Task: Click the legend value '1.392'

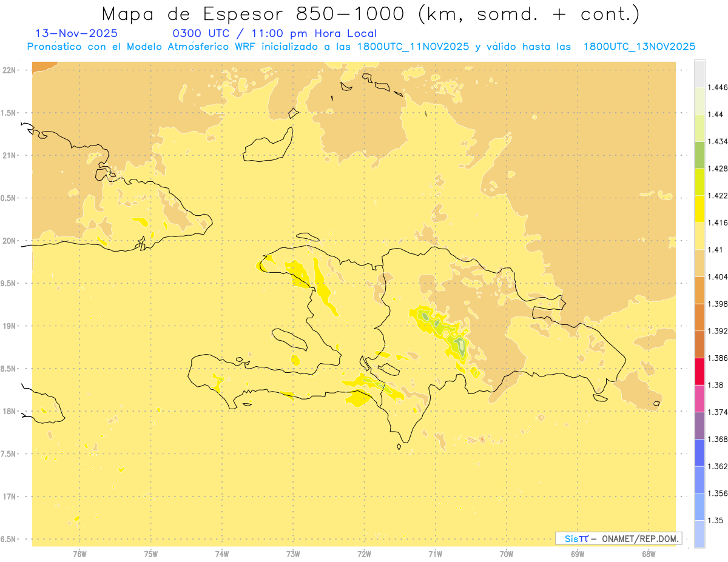Action: pos(718,331)
